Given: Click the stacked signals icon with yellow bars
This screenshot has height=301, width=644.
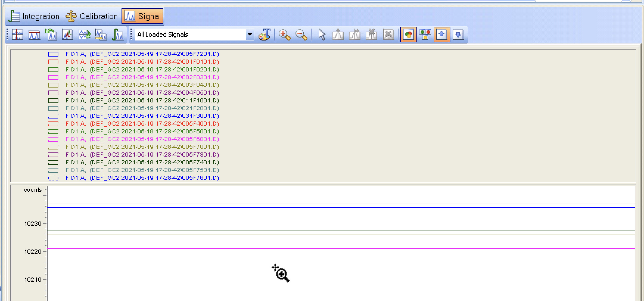Looking at the screenshot, I should pos(101,35).
